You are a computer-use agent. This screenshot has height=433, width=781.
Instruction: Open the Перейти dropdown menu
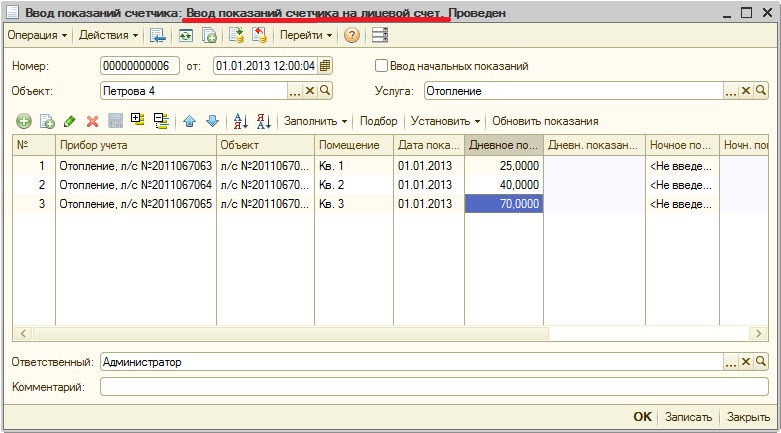tap(305, 35)
